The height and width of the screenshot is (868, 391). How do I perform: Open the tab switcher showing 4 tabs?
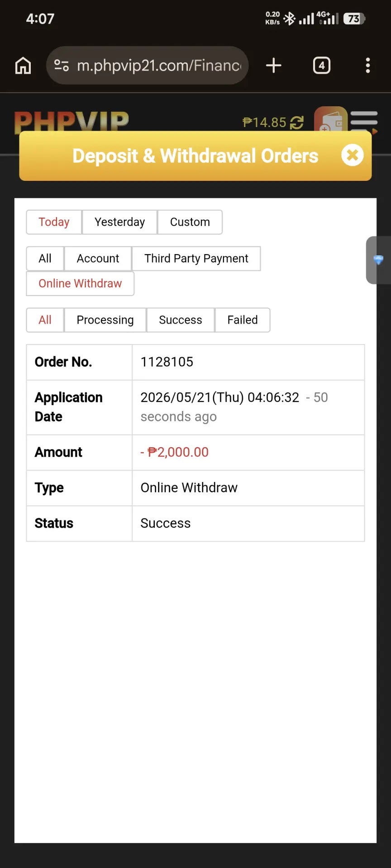click(322, 66)
